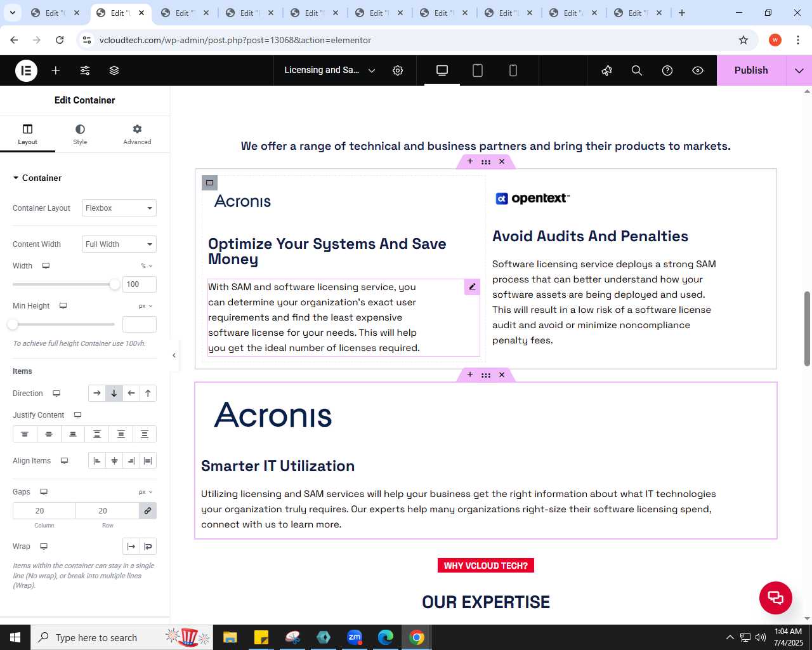This screenshot has height=650, width=812.
Task: Click the Min Height slider handle
Action: pos(13,324)
